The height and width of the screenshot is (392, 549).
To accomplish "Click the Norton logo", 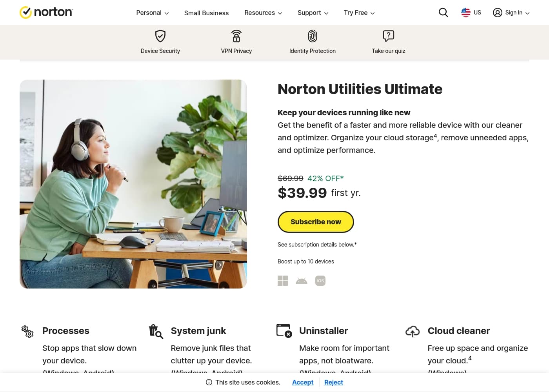I will pyautogui.click(x=46, y=12).
